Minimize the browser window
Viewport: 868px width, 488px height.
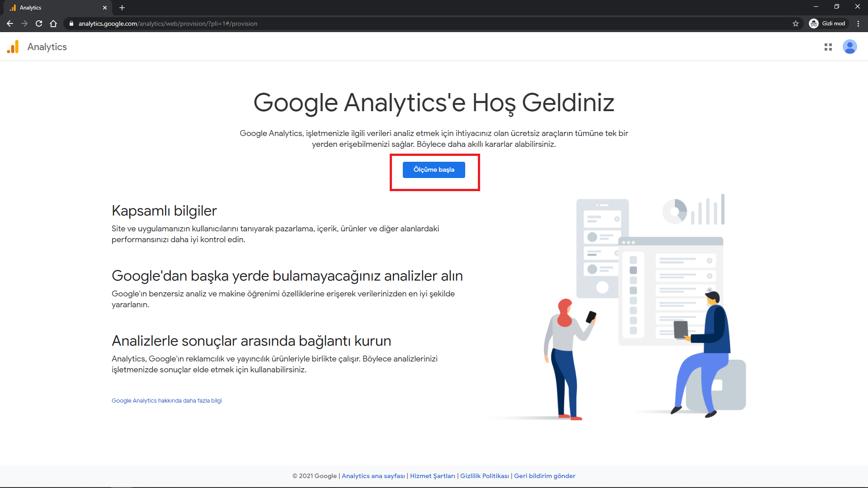pyautogui.click(x=816, y=6)
